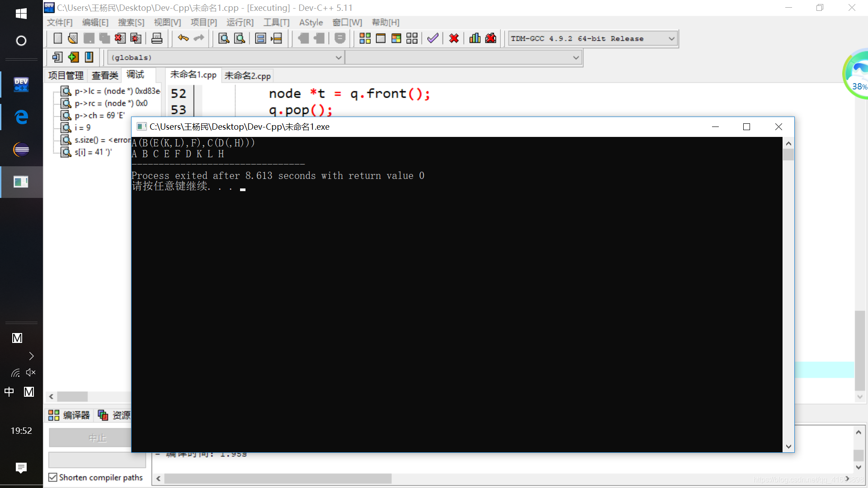This screenshot has width=868, height=488.
Task: Click the New source file icon
Action: (x=58, y=38)
